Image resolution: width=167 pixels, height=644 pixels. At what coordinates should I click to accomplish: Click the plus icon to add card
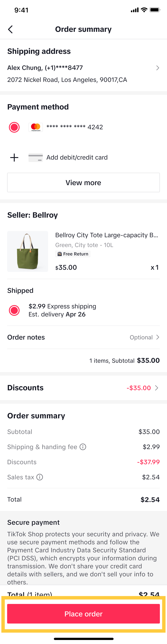point(14,158)
